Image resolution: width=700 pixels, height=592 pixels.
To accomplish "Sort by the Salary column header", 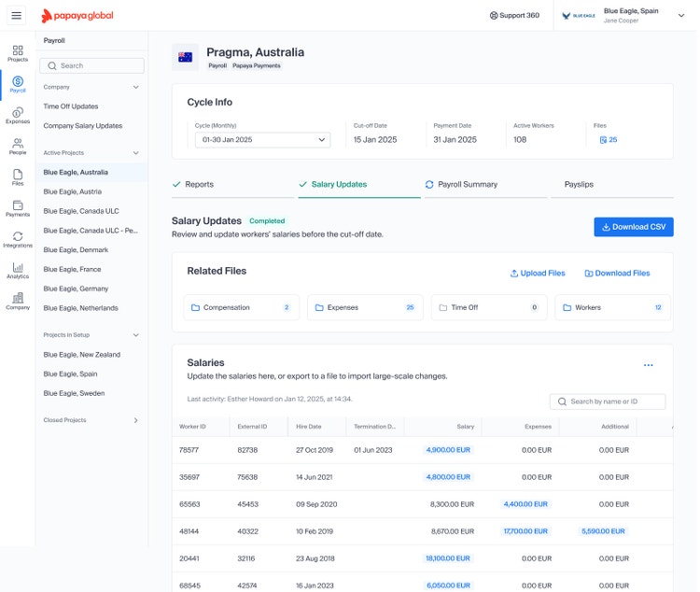I will click(465, 427).
